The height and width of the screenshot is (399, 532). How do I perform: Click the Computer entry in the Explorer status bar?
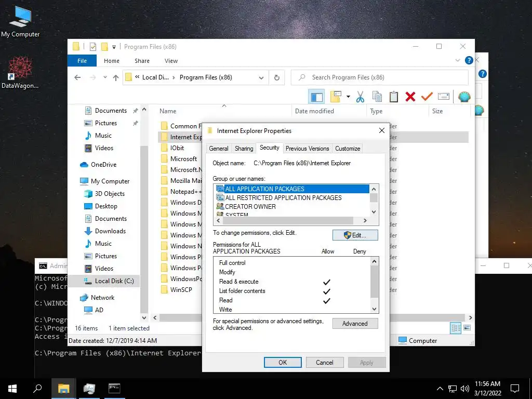pos(418,341)
